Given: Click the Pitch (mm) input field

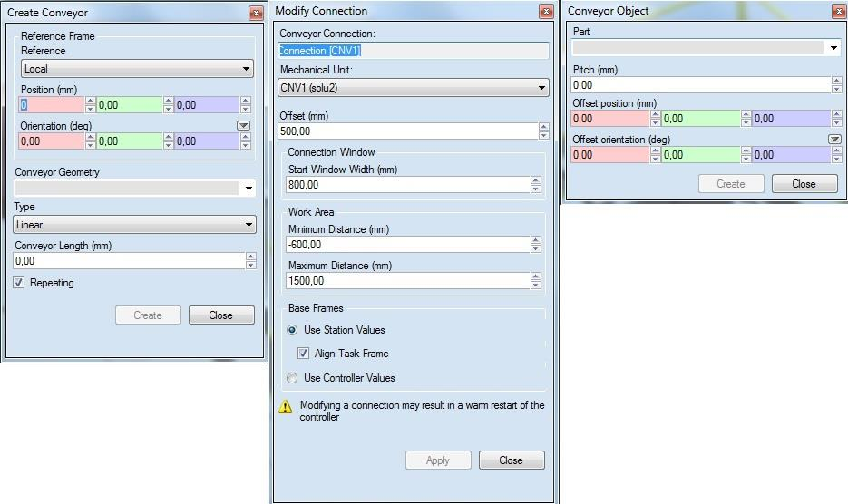Looking at the screenshot, I should point(701,85).
